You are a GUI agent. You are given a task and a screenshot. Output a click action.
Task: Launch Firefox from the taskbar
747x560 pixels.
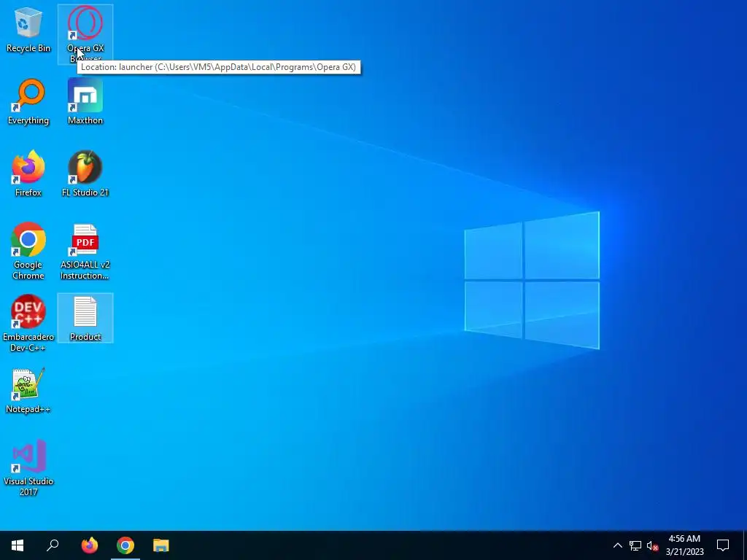click(90, 545)
